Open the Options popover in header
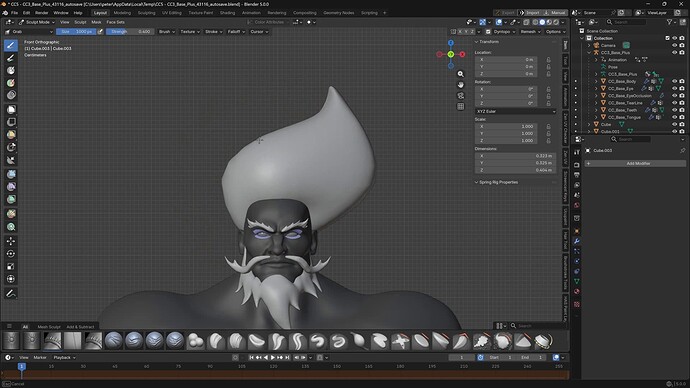This screenshot has height=388, width=690. click(554, 32)
